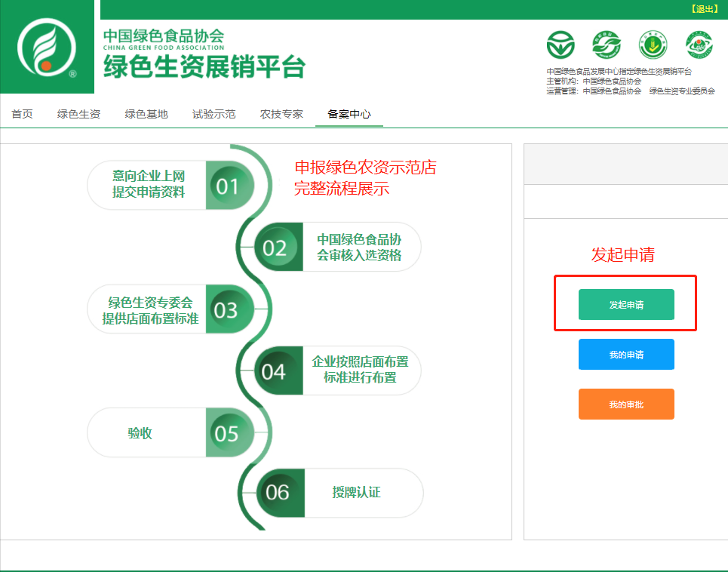
Task: Click the step 05 number badge
Action: point(227,434)
